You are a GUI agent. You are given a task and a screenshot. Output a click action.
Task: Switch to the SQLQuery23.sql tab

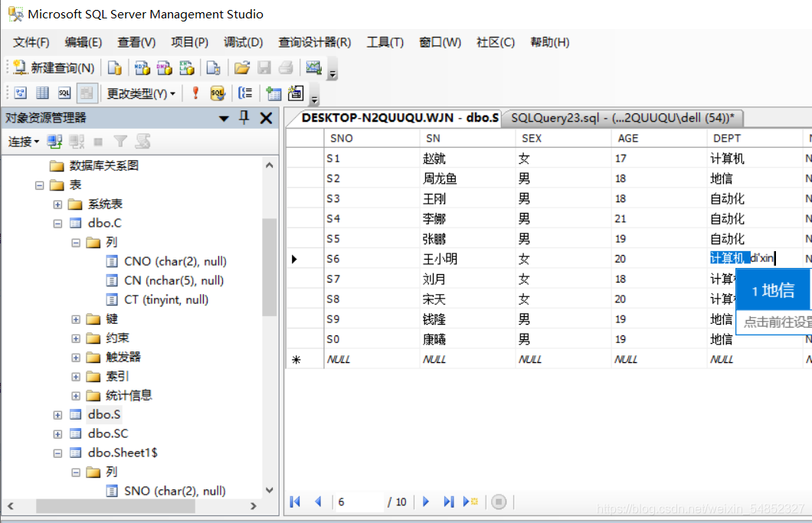click(x=623, y=118)
